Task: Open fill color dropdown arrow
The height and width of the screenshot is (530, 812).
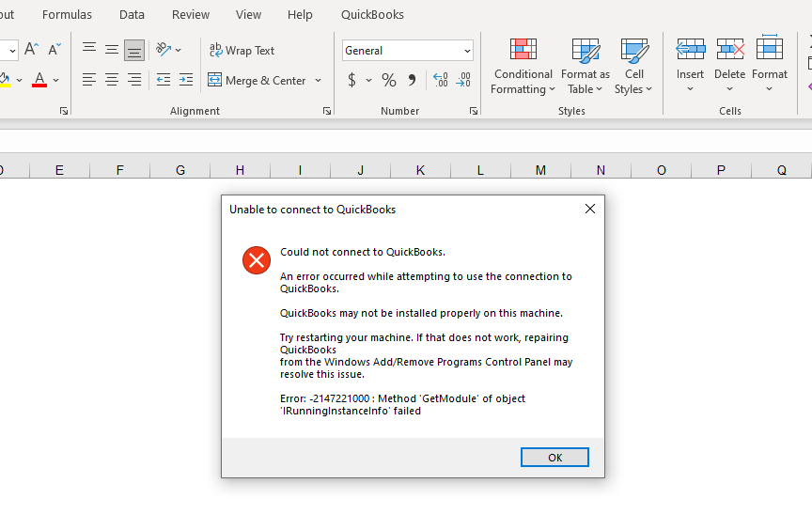Action: [x=19, y=80]
